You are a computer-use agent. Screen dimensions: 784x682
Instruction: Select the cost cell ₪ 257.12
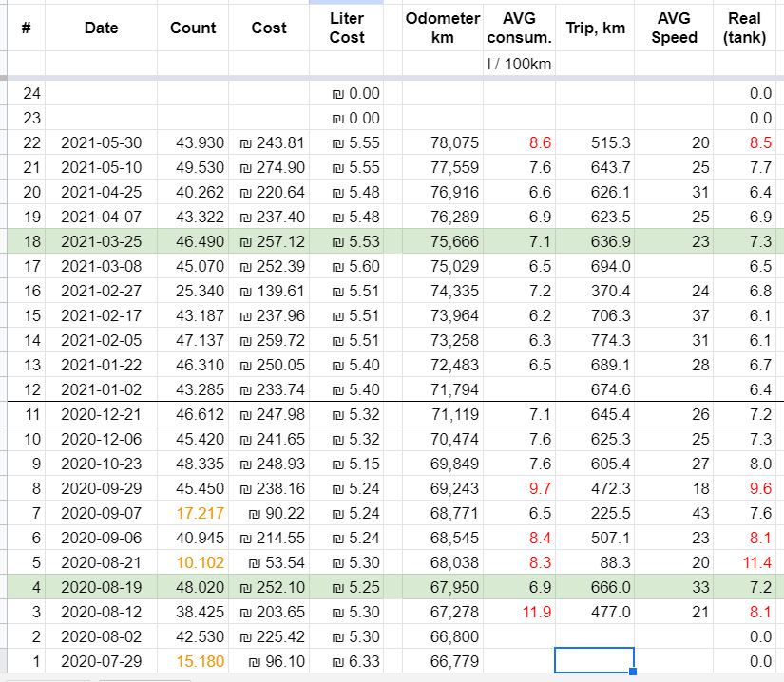coord(270,242)
